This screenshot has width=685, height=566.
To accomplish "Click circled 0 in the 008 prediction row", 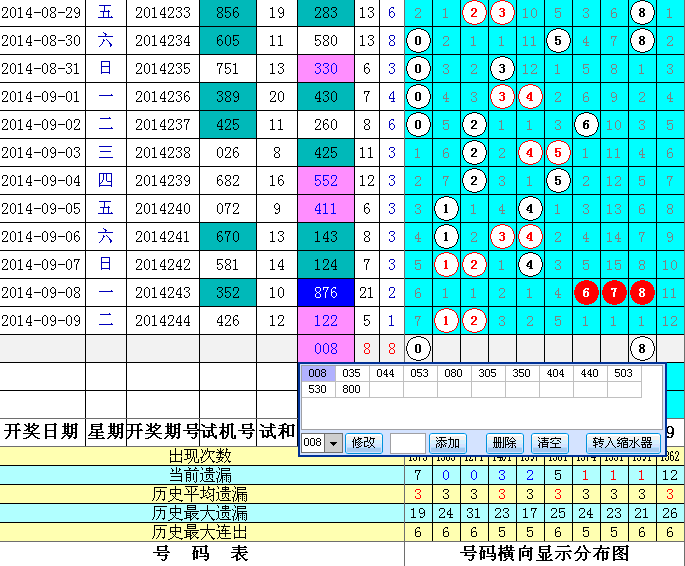I will click(x=419, y=348).
